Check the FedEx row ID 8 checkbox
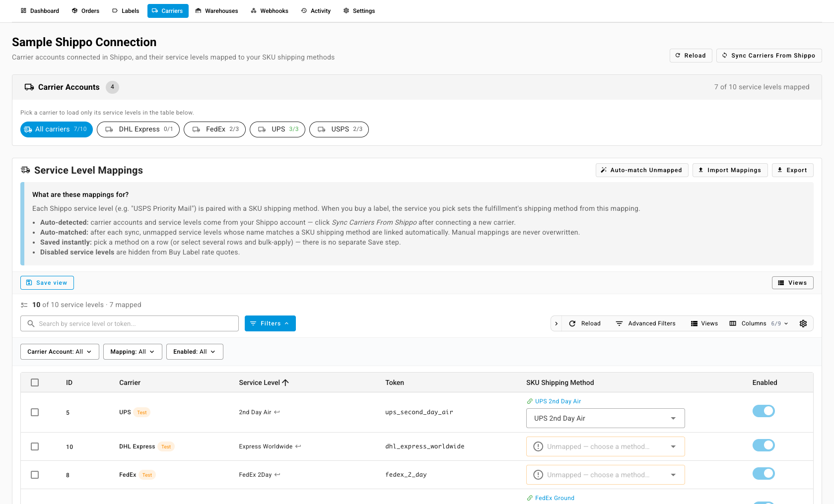Screen dimensions: 834x504 [35, 475]
